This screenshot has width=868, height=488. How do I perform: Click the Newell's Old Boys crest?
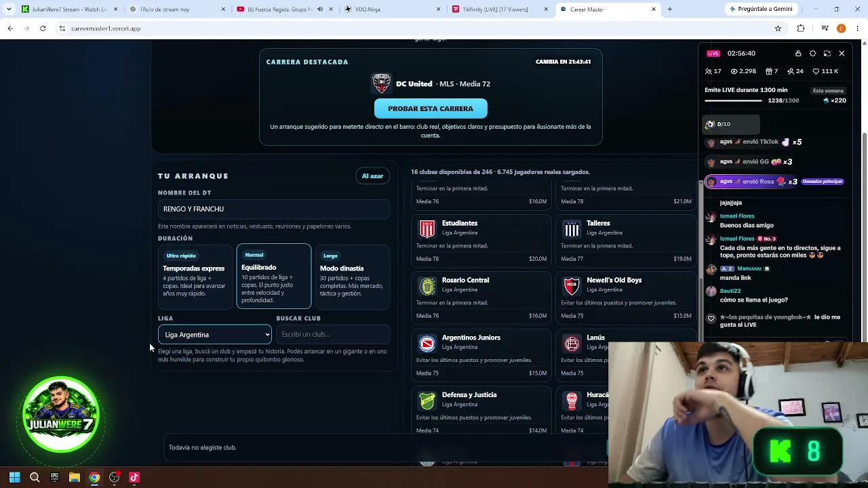click(x=572, y=286)
